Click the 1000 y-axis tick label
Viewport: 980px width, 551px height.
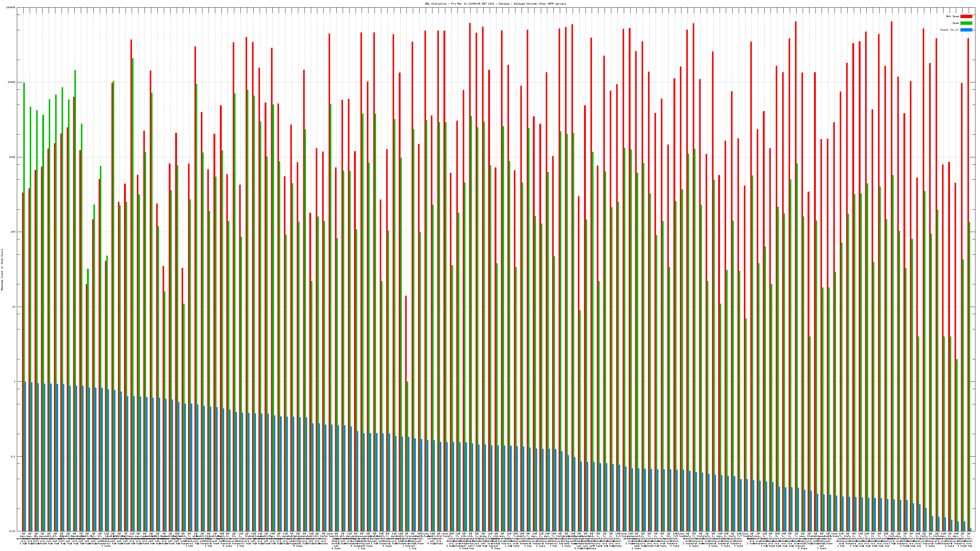tap(12, 157)
